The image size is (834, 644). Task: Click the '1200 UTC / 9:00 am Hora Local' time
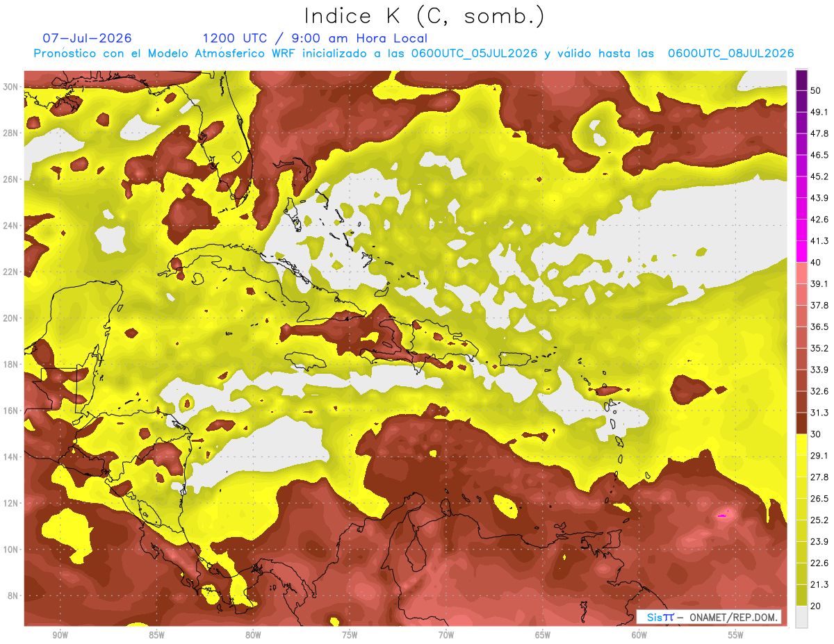[x=315, y=39]
